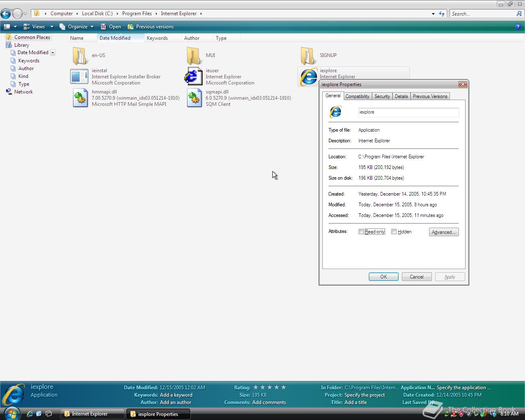Select the sqmapi.dll file icon

pyautogui.click(x=194, y=98)
